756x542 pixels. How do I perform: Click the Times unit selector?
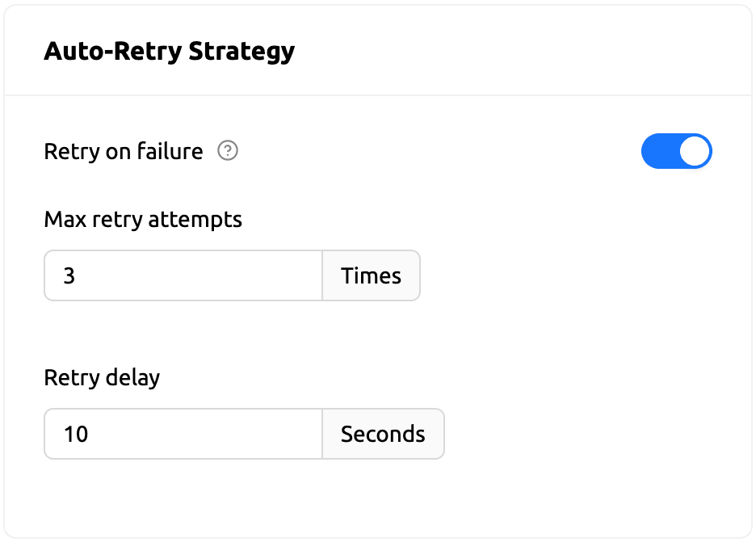coord(371,275)
